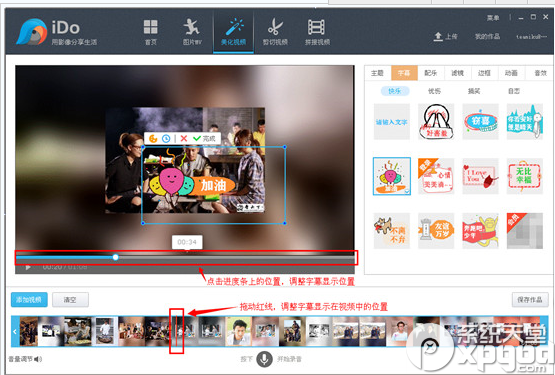This screenshot has width=555, height=375.
Task: Switch to the 滤镜 filter tab
Action: 457,73
